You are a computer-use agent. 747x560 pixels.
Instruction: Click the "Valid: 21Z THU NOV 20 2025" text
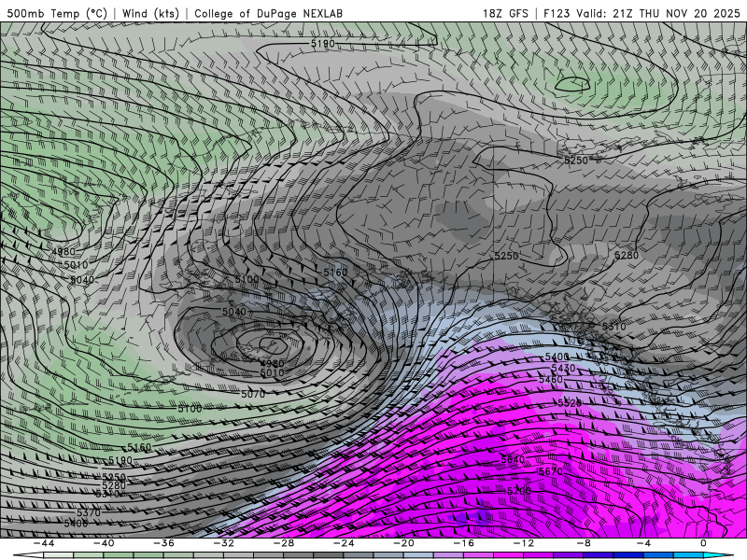pos(658,13)
